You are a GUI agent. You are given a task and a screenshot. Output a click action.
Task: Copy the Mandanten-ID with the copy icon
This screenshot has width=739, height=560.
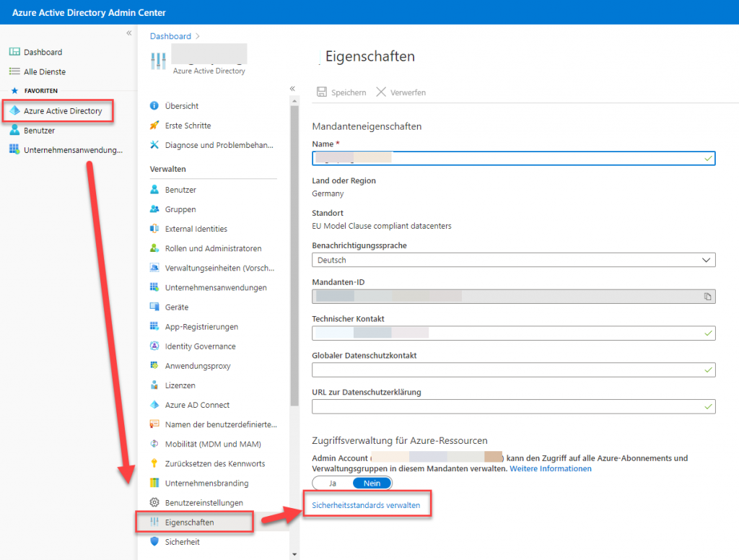click(707, 297)
